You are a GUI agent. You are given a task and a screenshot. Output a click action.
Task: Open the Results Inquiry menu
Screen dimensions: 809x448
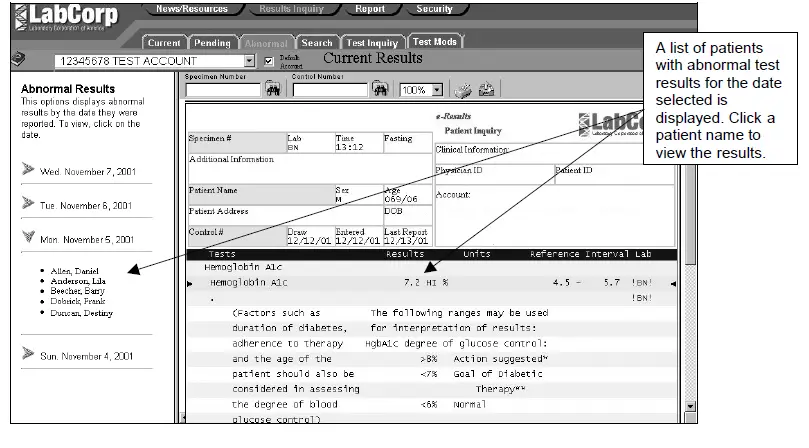tap(292, 9)
